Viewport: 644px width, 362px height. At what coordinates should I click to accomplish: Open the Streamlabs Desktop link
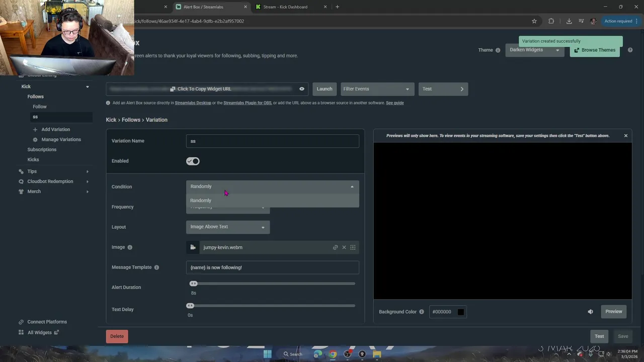pyautogui.click(x=193, y=103)
